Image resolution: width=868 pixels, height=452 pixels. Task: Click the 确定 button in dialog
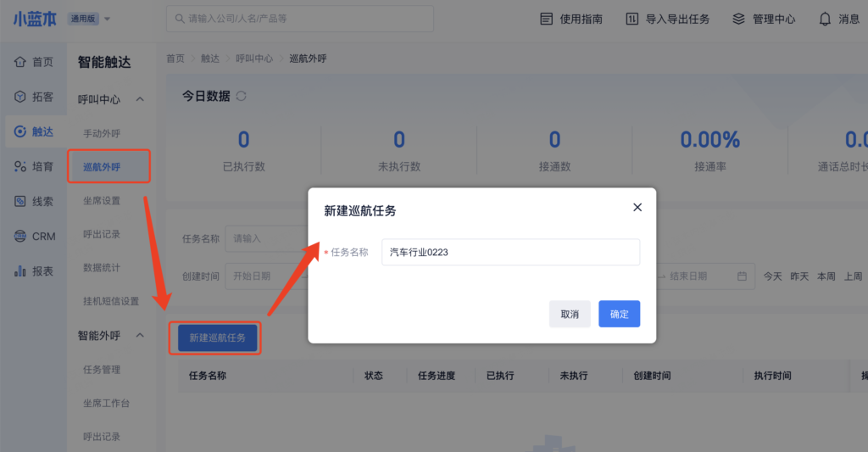[619, 314]
